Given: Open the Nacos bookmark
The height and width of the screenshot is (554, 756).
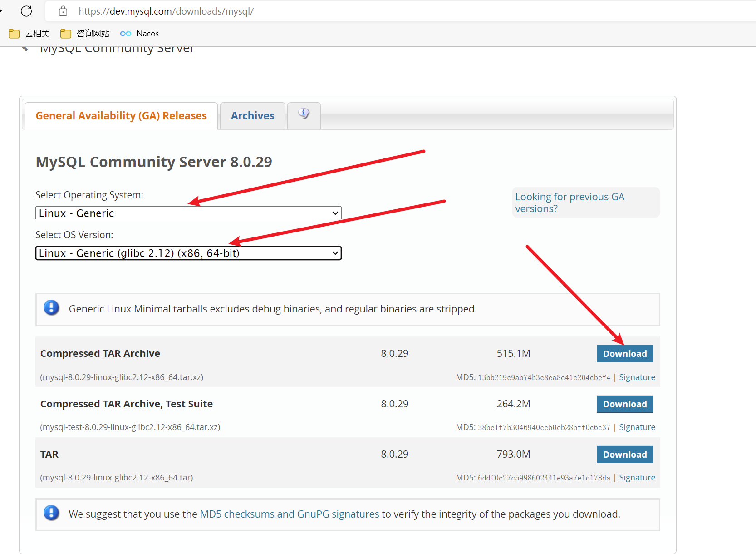Looking at the screenshot, I should [139, 34].
